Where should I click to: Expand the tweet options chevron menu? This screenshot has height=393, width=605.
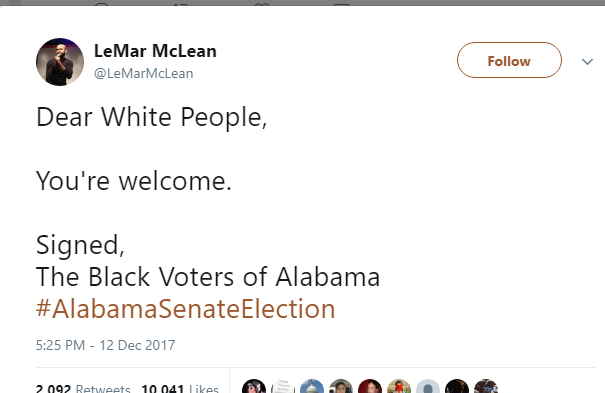(587, 62)
